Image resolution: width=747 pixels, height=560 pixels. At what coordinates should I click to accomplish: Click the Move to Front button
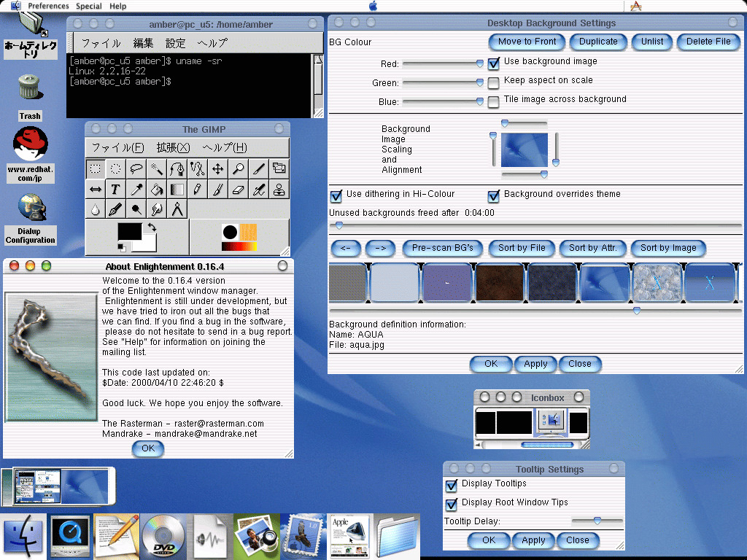coord(527,42)
